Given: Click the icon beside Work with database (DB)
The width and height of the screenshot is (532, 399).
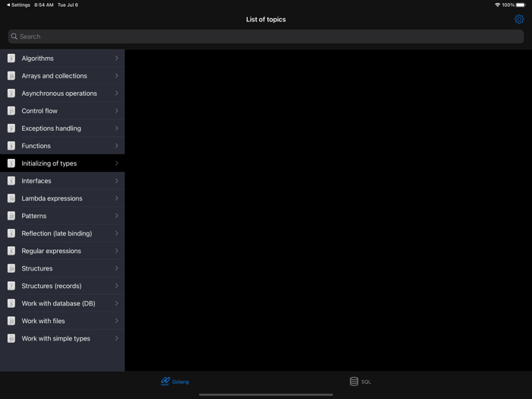Looking at the screenshot, I should [11, 303].
